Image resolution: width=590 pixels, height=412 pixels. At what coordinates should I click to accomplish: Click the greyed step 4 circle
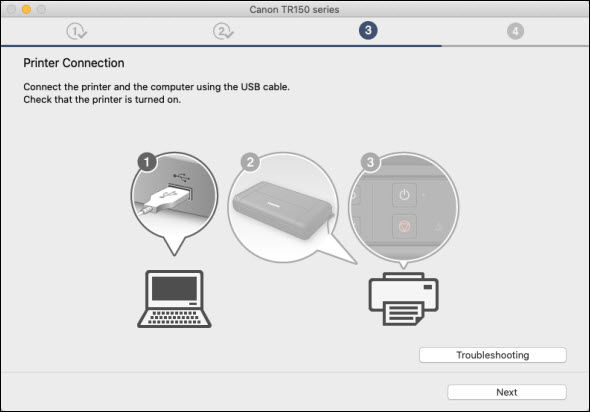coord(515,31)
